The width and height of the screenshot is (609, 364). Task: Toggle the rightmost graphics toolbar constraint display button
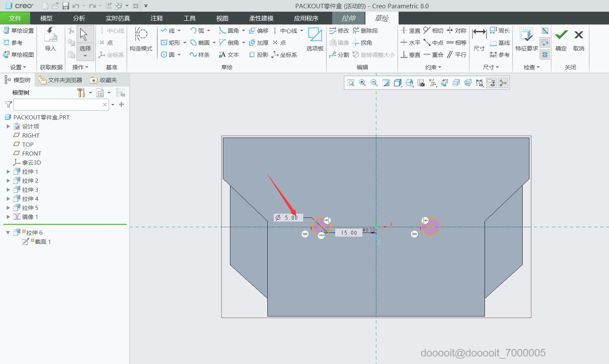(503, 83)
